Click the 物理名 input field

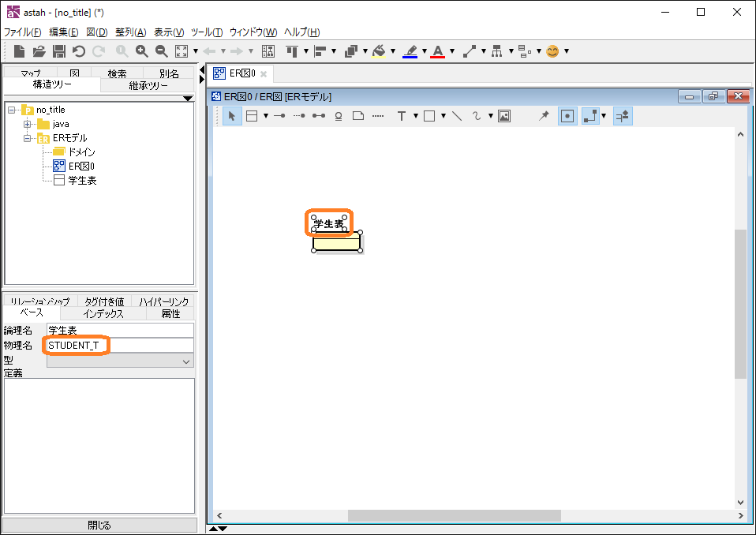(118, 346)
